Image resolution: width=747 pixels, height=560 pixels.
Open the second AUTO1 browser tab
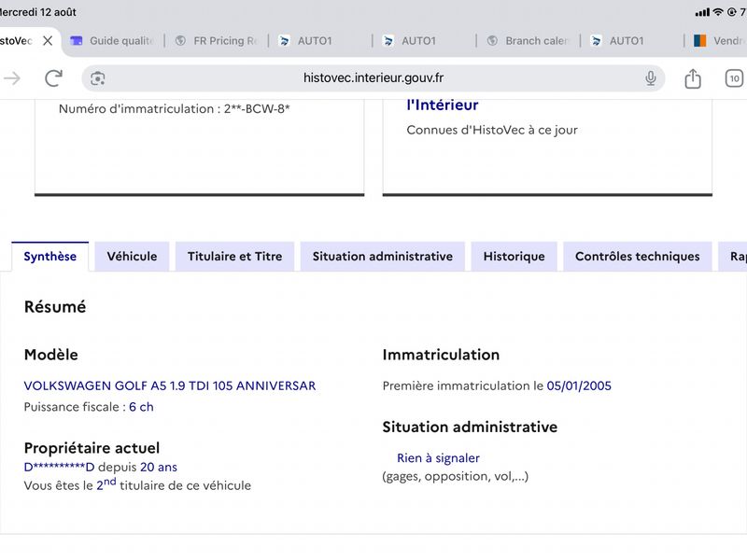click(x=410, y=41)
